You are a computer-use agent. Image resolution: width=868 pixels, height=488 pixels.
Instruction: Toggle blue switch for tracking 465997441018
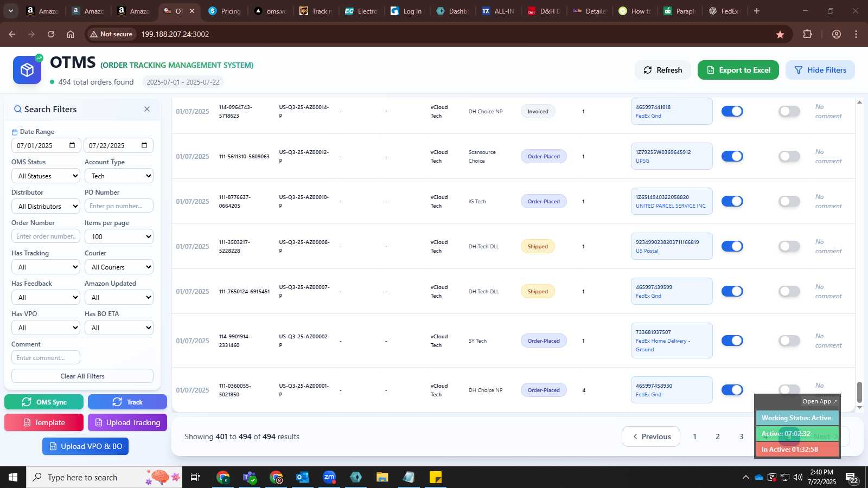pyautogui.click(x=732, y=111)
